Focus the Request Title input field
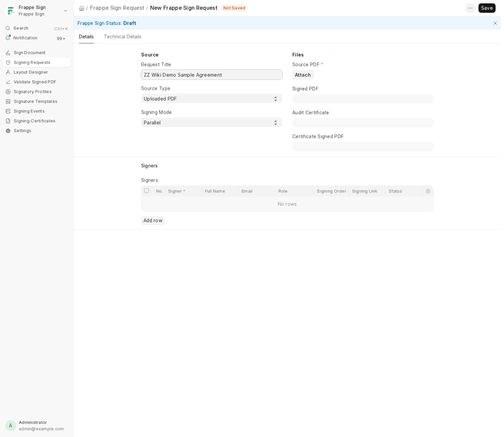The width and height of the screenshot is (504, 437). [x=212, y=75]
